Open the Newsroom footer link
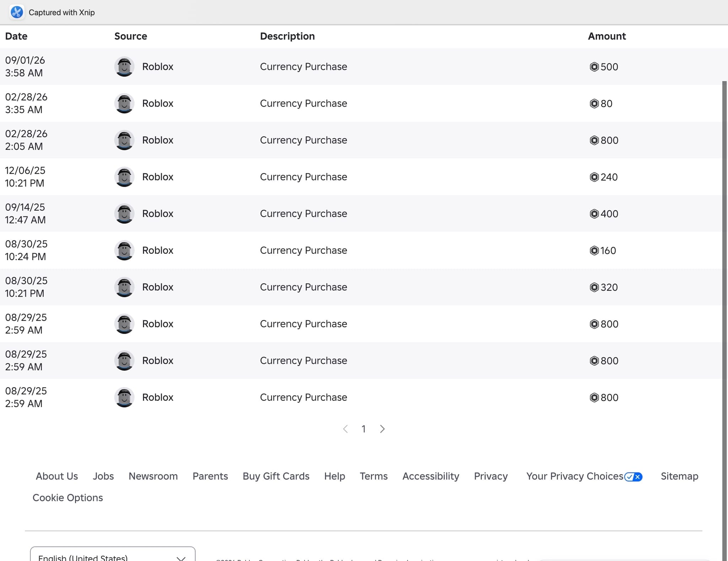Image resolution: width=728 pixels, height=561 pixels. [153, 476]
